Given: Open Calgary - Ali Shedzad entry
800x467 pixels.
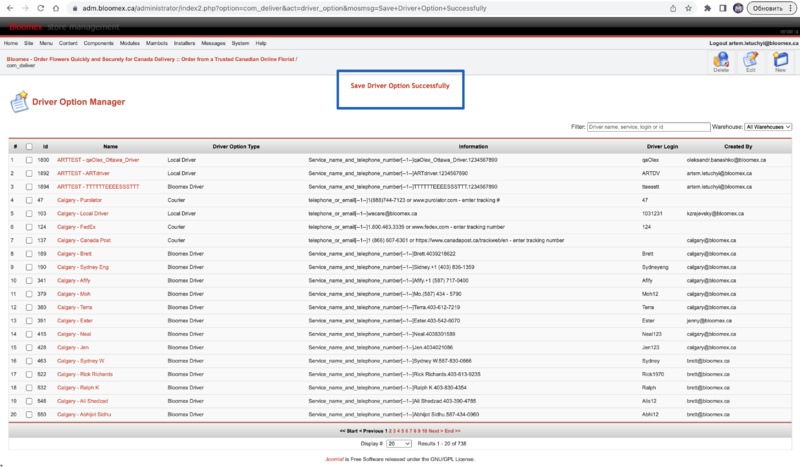Looking at the screenshot, I should click(x=82, y=401).
